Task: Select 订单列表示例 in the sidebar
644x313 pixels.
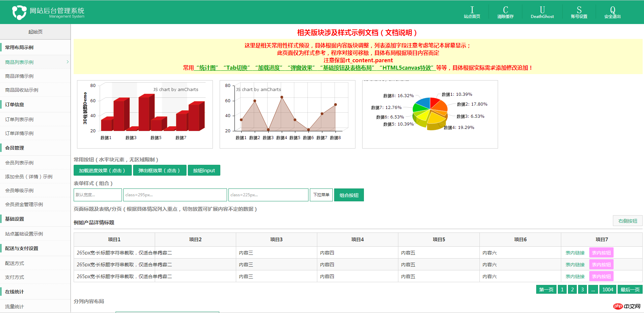Action: tap(19, 119)
